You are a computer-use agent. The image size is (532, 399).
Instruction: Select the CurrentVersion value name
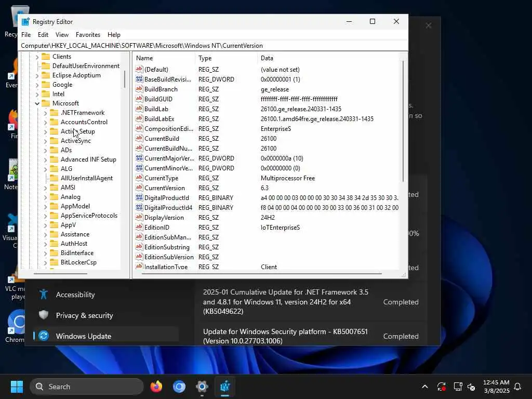pos(165,188)
